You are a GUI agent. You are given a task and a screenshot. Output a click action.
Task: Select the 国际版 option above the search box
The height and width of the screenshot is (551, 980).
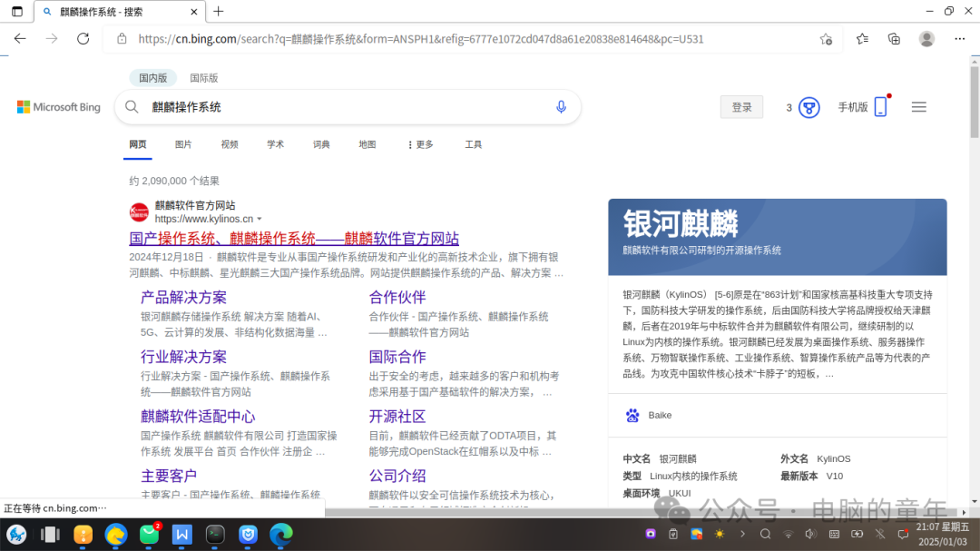pos(201,77)
